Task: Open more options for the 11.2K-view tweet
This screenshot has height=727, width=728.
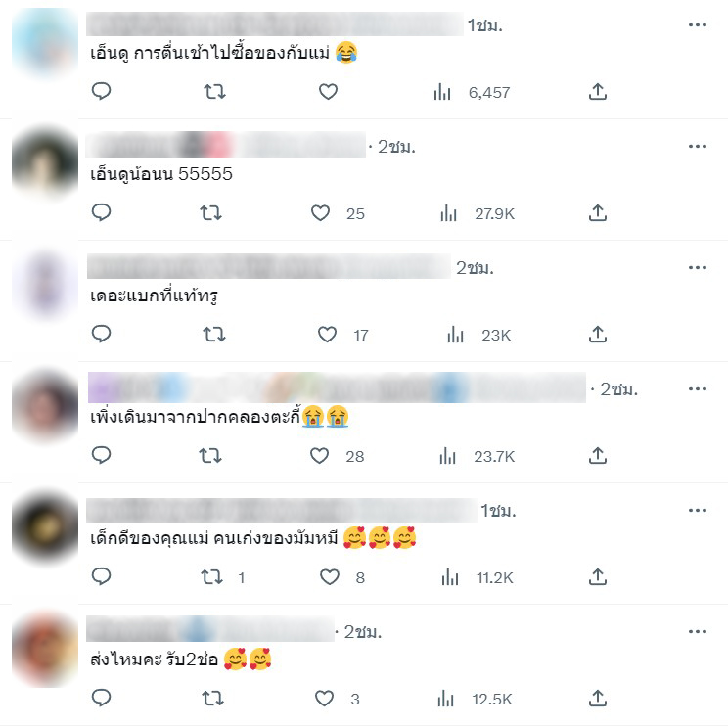Action: [x=698, y=510]
